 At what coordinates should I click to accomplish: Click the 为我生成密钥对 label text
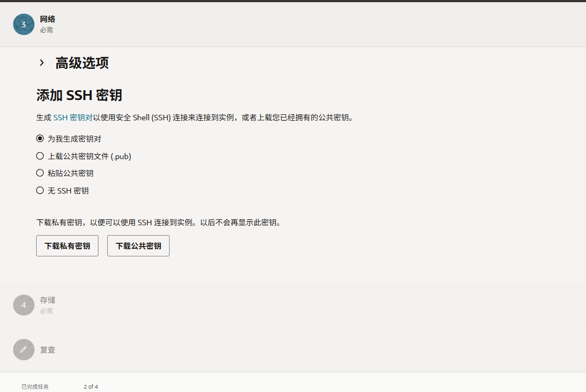pyautogui.click(x=74, y=139)
